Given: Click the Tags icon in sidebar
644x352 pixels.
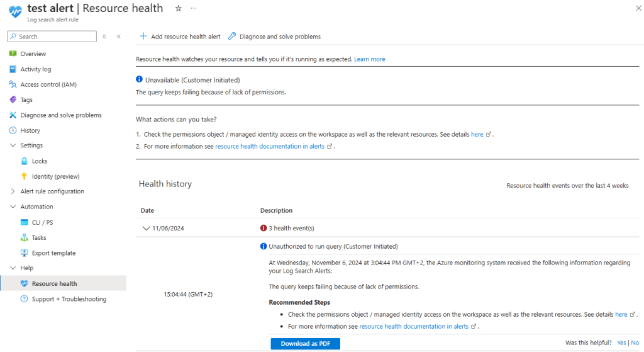Looking at the screenshot, I should pos(13,99).
